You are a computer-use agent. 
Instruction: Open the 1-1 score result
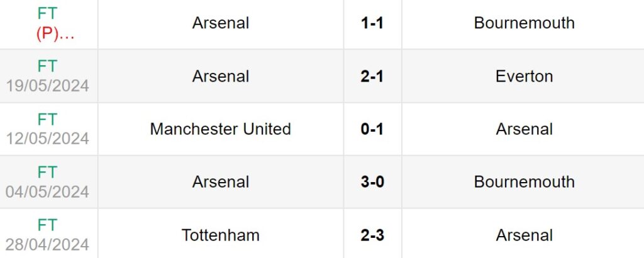[372, 23]
